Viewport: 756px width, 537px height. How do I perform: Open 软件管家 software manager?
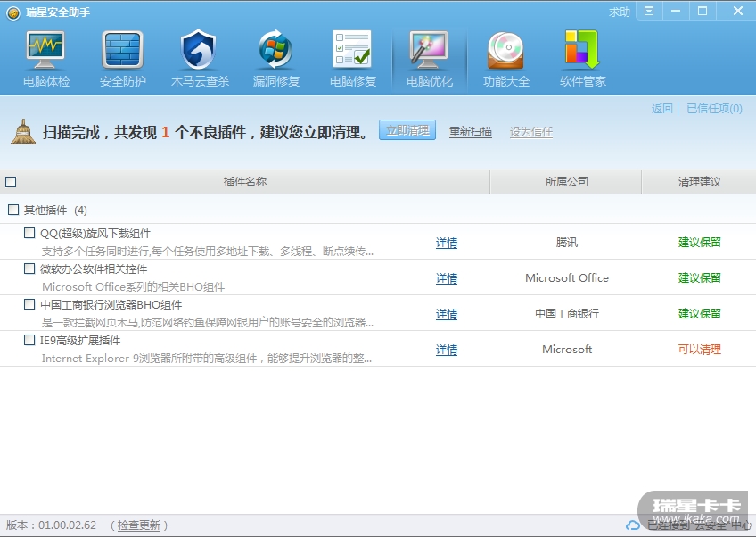point(583,60)
